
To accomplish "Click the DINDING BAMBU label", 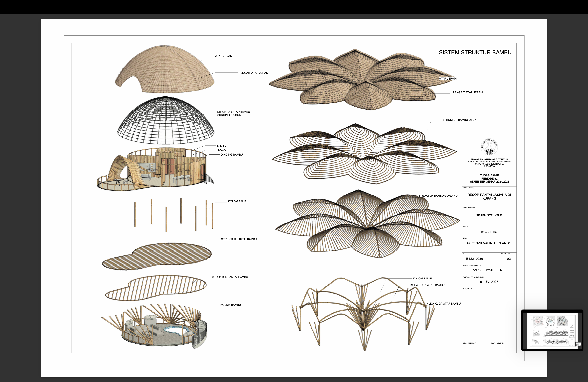I will pyautogui.click(x=232, y=155).
